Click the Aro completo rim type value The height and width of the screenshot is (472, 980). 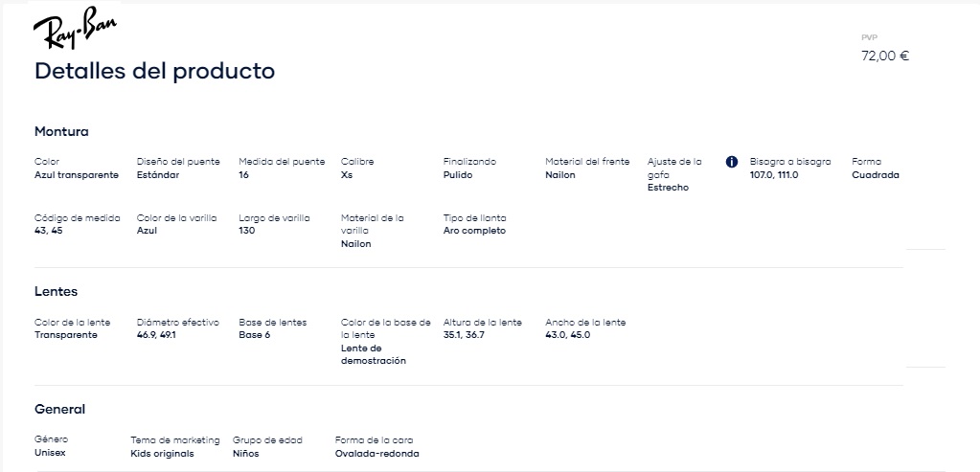pyautogui.click(x=474, y=231)
